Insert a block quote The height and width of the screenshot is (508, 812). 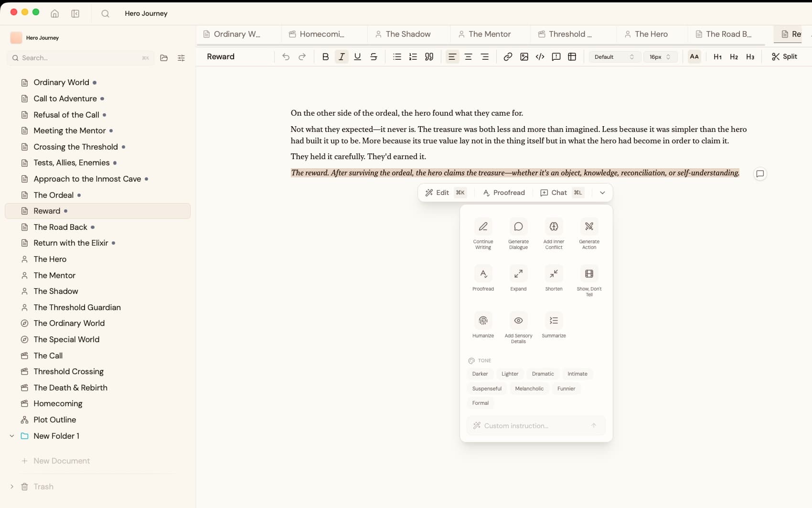[429, 56]
